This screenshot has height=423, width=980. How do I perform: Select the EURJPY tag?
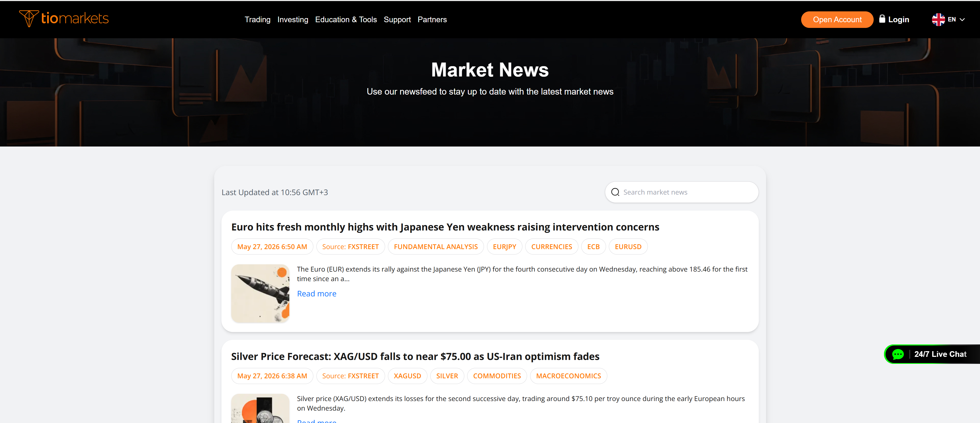(x=505, y=247)
